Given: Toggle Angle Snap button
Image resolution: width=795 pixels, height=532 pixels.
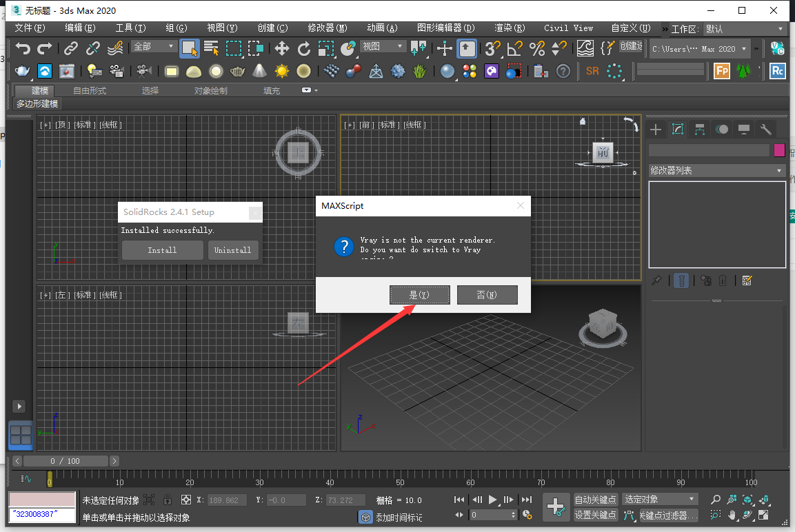Looking at the screenshot, I should point(514,49).
